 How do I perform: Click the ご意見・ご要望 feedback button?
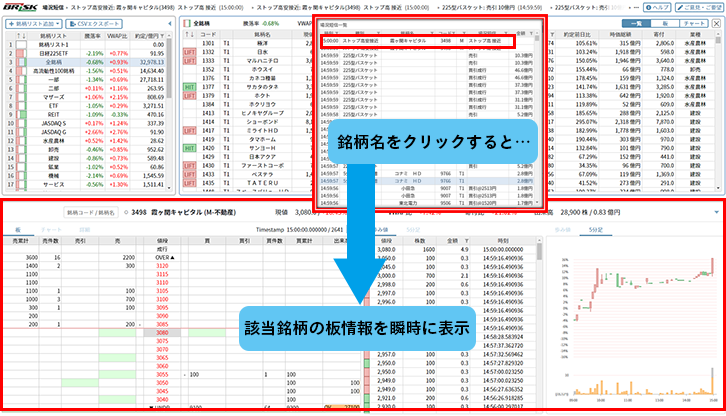(700, 7)
